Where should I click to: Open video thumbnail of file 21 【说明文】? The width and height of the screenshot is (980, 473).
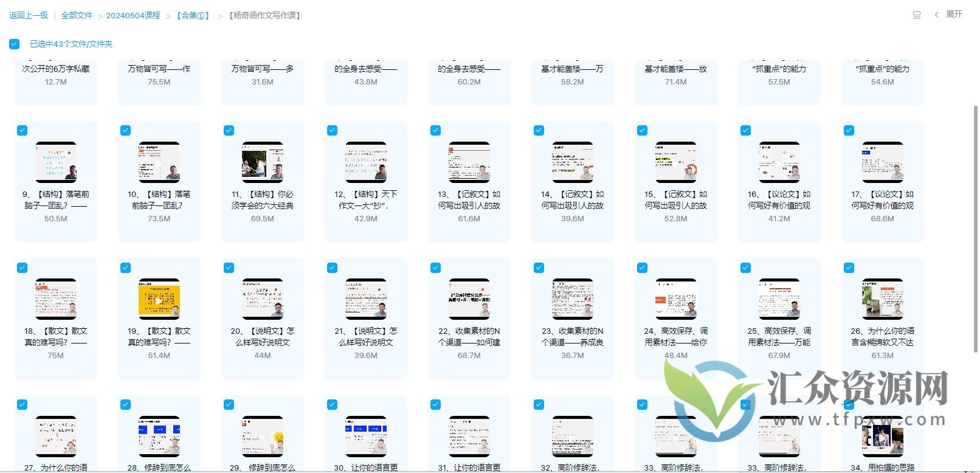(366, 299)
